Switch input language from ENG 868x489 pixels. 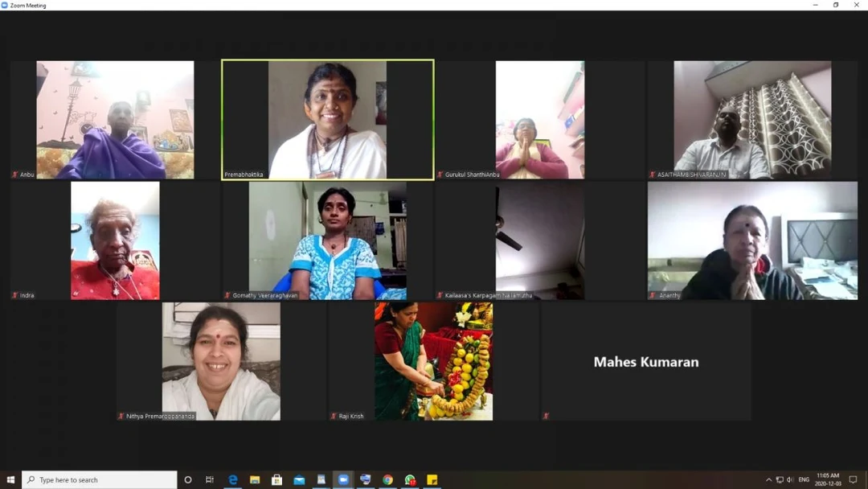(x=804, y=479)
